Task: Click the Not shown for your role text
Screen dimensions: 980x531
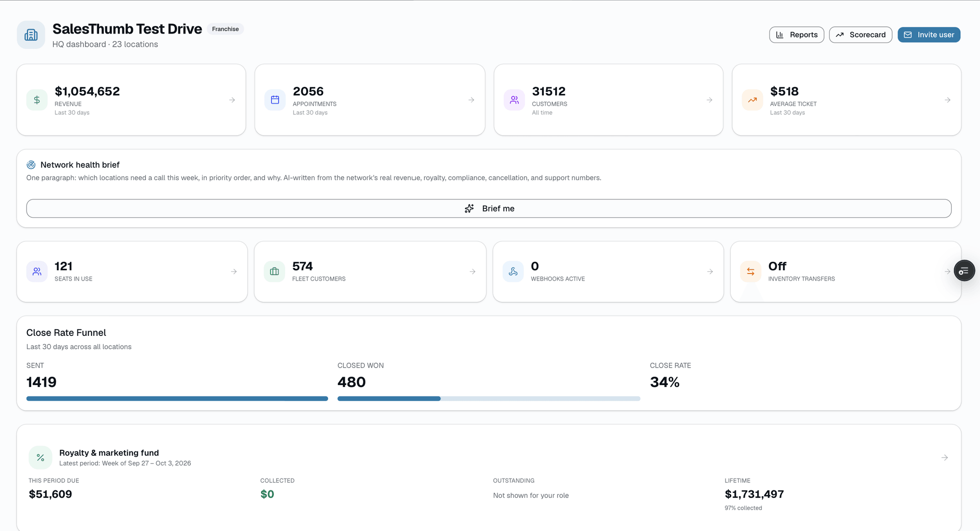Action: click(x=531, y=496)
